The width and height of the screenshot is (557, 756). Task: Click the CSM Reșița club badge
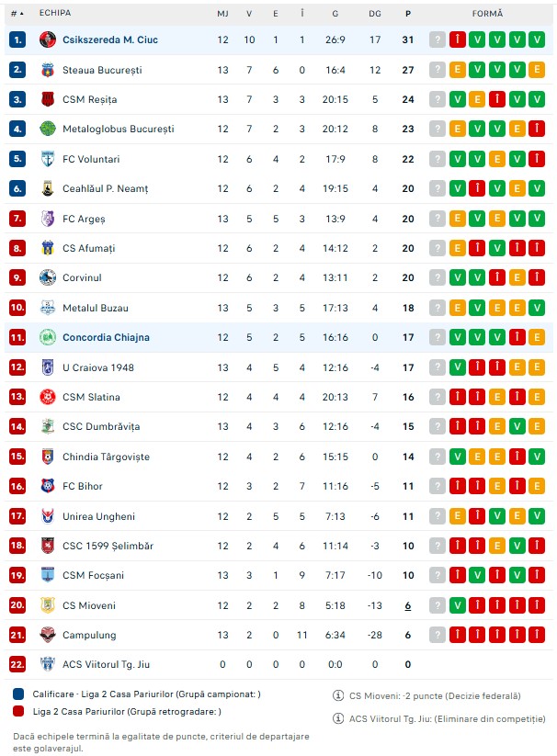(x=48, y=99)
